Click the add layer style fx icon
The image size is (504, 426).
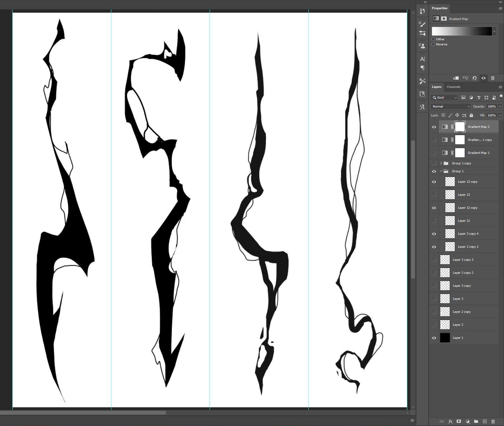tap(450, 422)
